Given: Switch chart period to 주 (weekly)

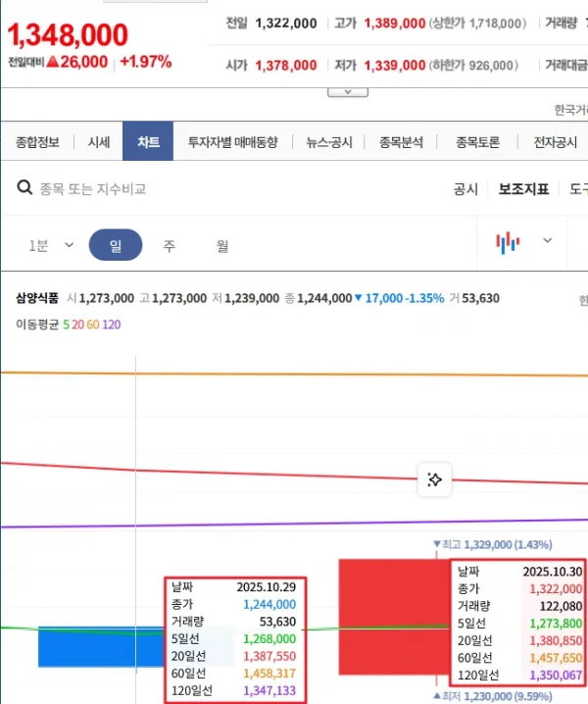Looking at the screenshot, I should 170,245.
